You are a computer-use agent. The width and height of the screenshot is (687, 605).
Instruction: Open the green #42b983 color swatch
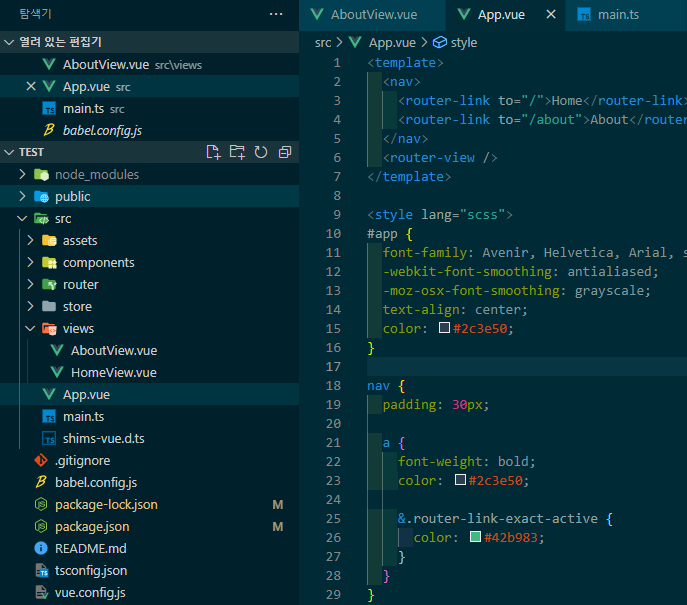(475, 537)
